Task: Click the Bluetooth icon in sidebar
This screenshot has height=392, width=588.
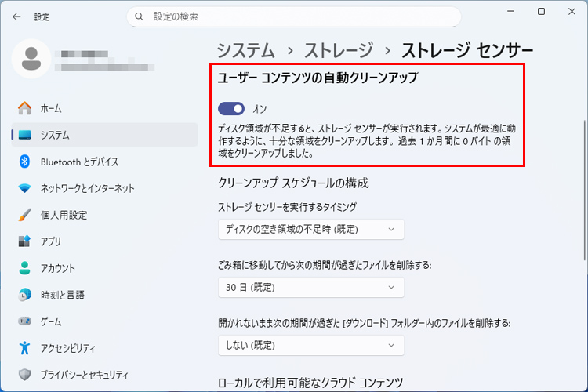Action: pyautogui.click(x=24, y=162)
